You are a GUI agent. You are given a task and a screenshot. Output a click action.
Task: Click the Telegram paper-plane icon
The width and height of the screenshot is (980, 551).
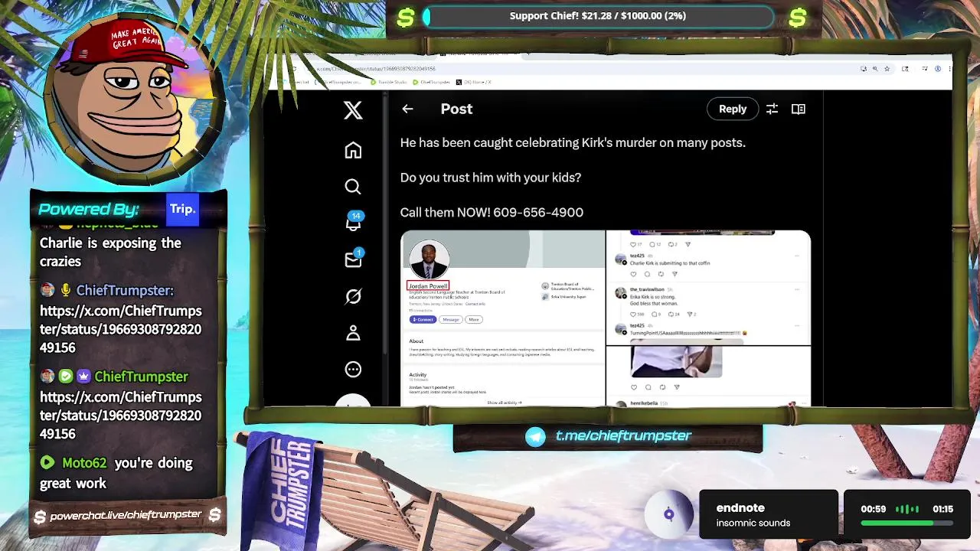pyautogui.click(x=535, y=436)
